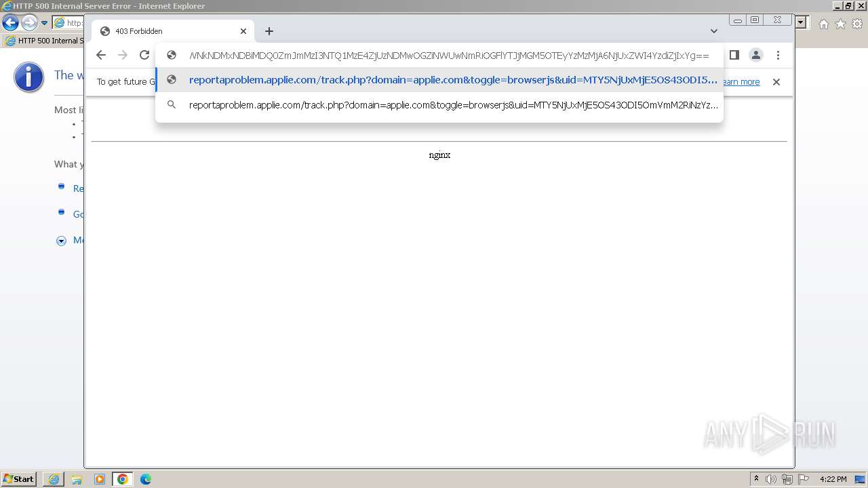Screen dimensions: 868x488
Task: Open Chrome's tab search chevron
Action: point(714,31)
